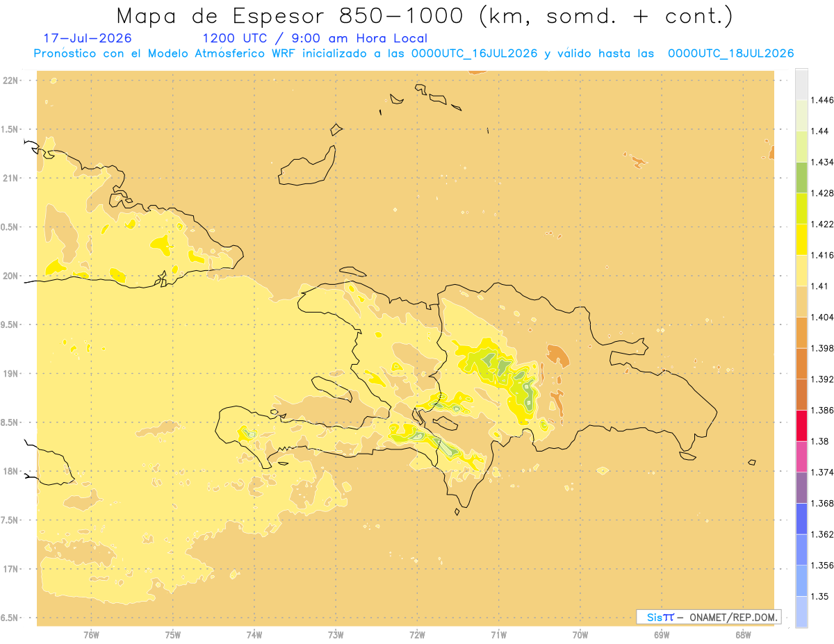Click the legend value '1.35'
The width and height of the screenshot is (834, 644).
820,596
